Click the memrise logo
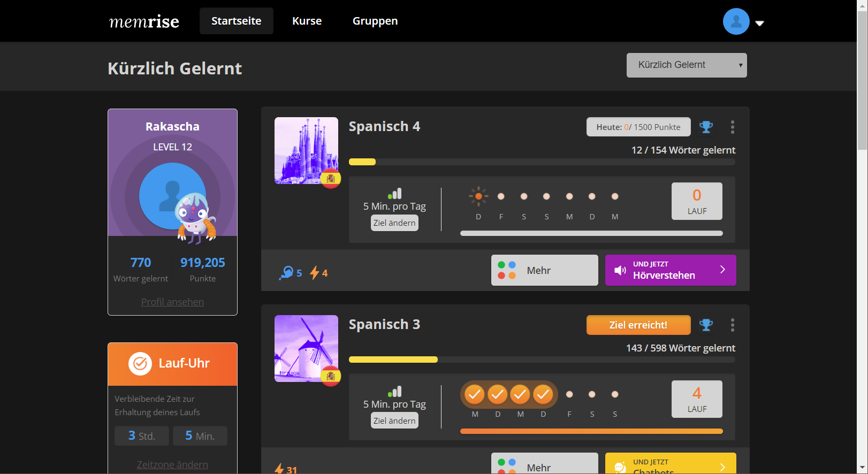This screenshot has height=474, width=868. (144, 21)
